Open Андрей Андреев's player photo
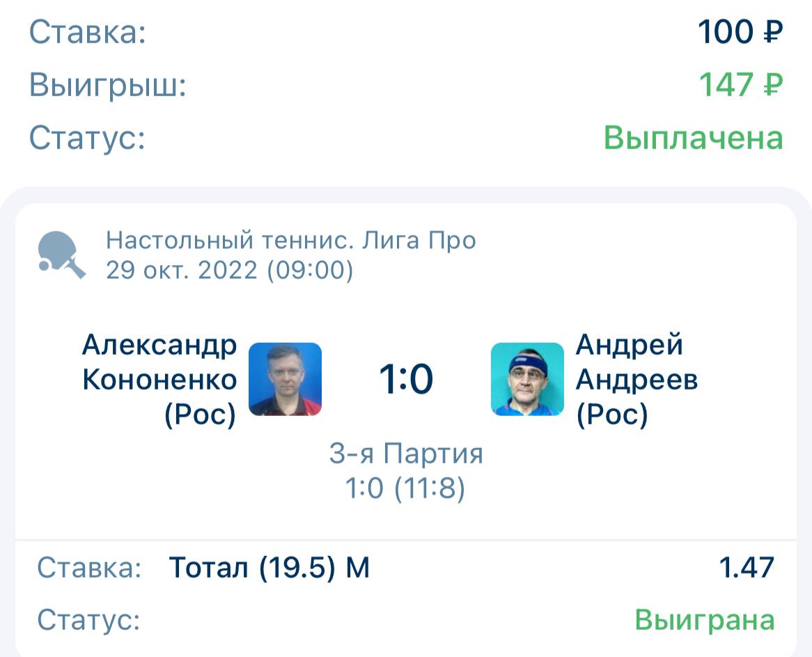Image resolution: width=812 pixels, height=657 pixels. (527, 380)
